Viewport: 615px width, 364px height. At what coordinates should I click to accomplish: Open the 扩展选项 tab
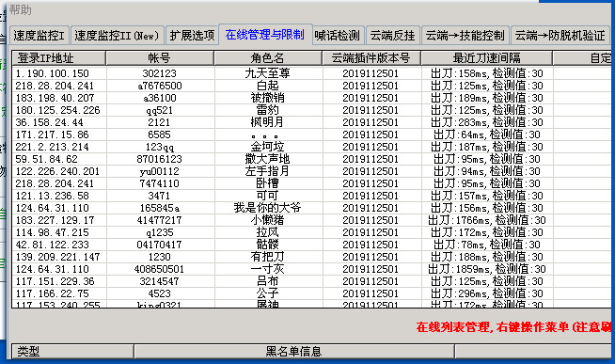pos(192,36)
